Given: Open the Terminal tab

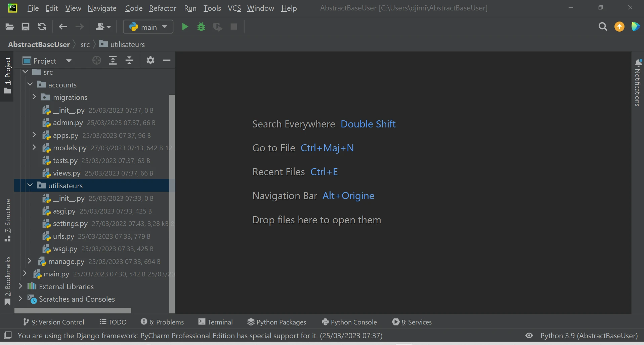Looking at the screenshot, I should [x=215, y=322].
